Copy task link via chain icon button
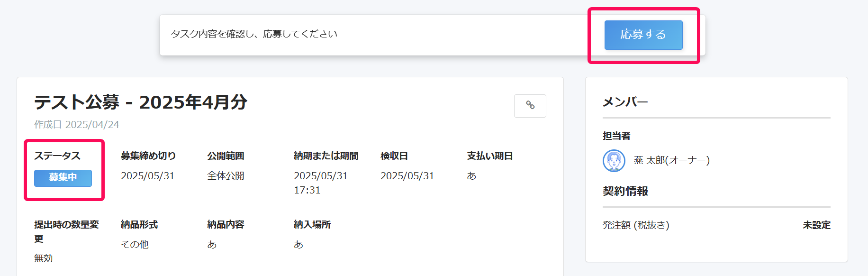This screenshot has height=276, width=868. point(530,106)
